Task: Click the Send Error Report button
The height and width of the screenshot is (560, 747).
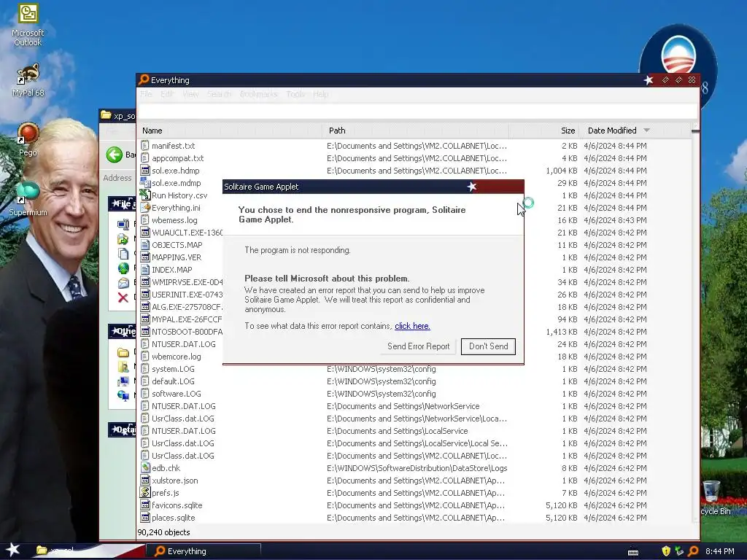Action: (418, 346)
